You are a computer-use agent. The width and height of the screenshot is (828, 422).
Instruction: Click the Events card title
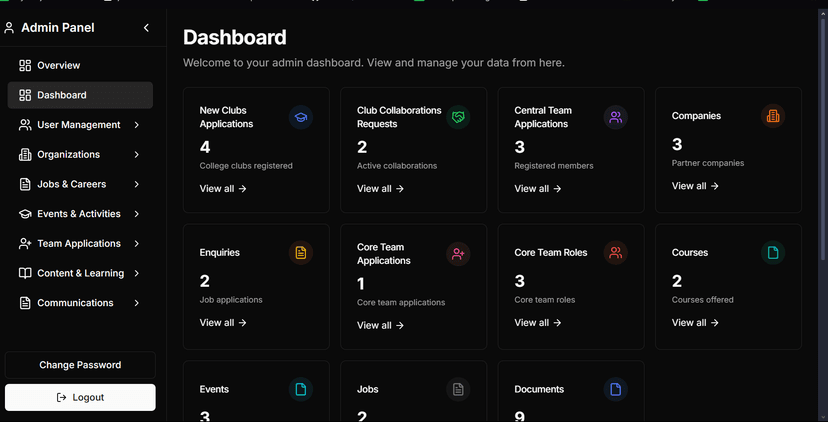tap(214, 389)
